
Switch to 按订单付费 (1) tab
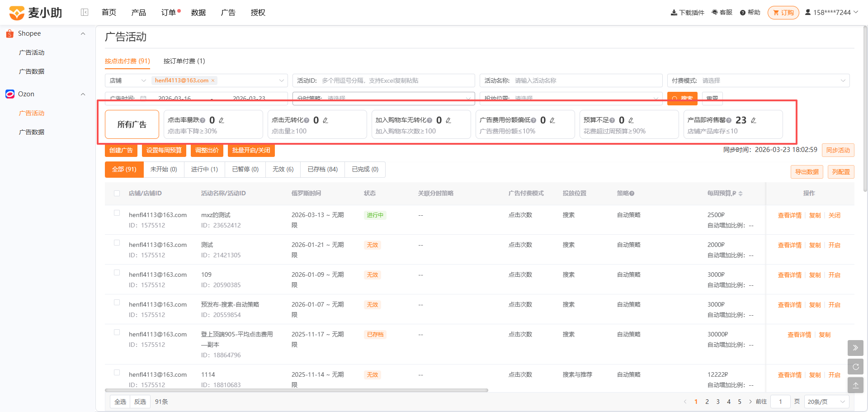coord(184,61)
